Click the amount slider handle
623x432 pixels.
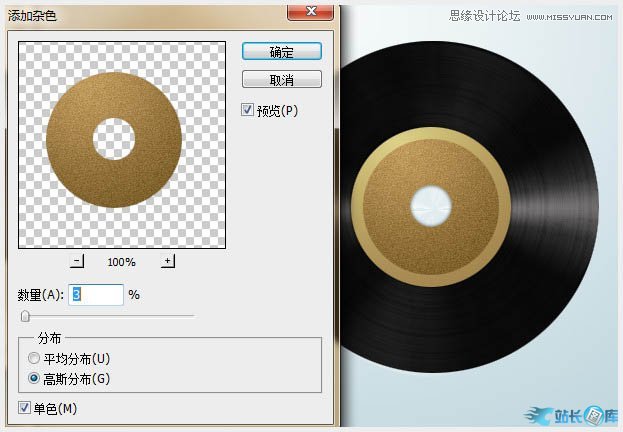(25, 316)
